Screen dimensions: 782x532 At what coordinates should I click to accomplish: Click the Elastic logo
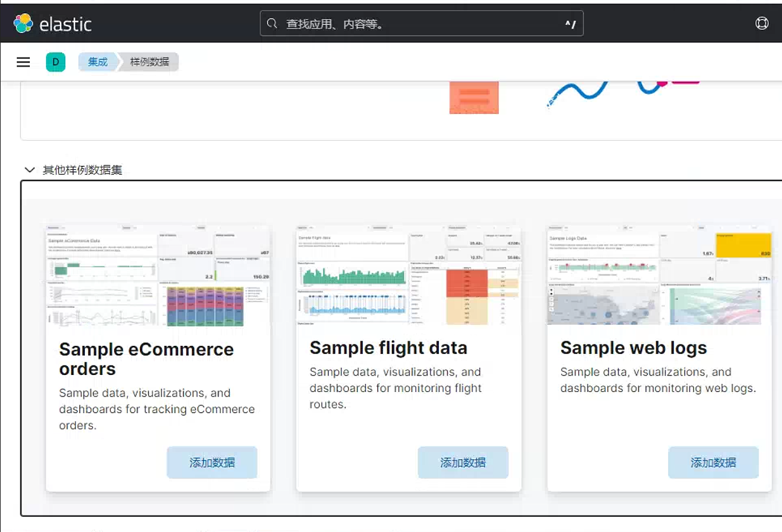pos(53,23)
